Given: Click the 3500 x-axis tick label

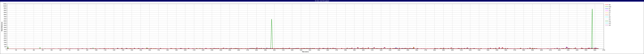Looking at the screenshot, I should [319, 50].
